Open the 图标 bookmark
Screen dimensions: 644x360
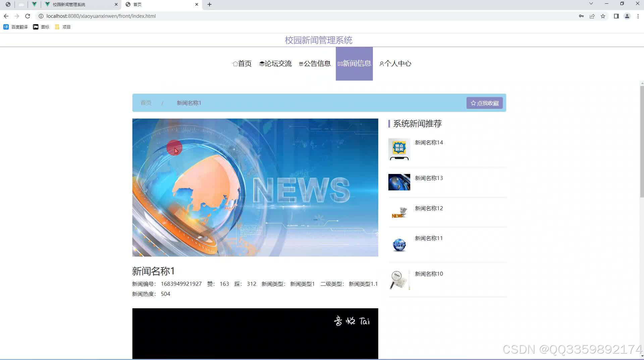click(41, 27)
